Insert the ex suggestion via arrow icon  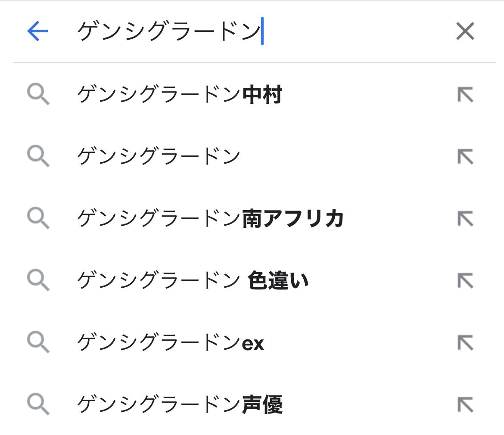pyautogui.click(x=465, y=343)
